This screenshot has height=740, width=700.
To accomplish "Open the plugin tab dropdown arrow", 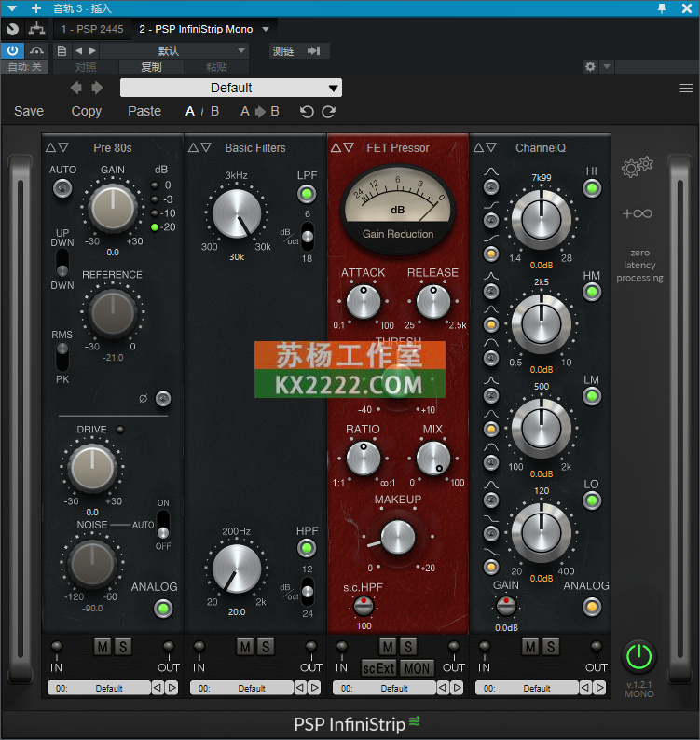I will click(266, 29).
